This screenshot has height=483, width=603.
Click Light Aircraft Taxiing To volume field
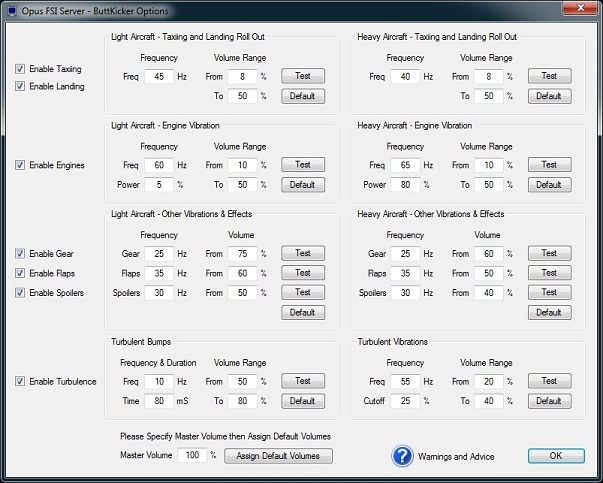[242, 96]
